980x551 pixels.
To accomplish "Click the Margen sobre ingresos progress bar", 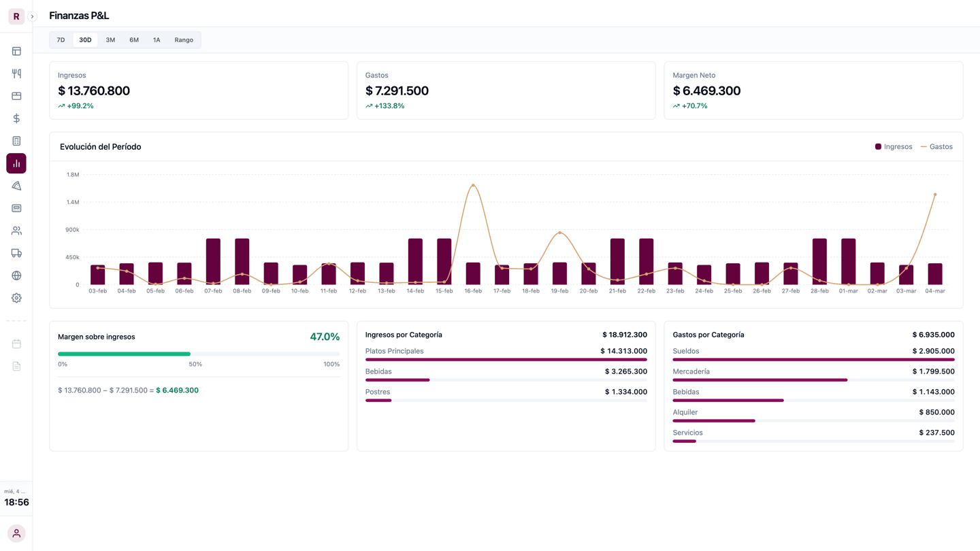I will pyautogui.click(x=198, y=354).
